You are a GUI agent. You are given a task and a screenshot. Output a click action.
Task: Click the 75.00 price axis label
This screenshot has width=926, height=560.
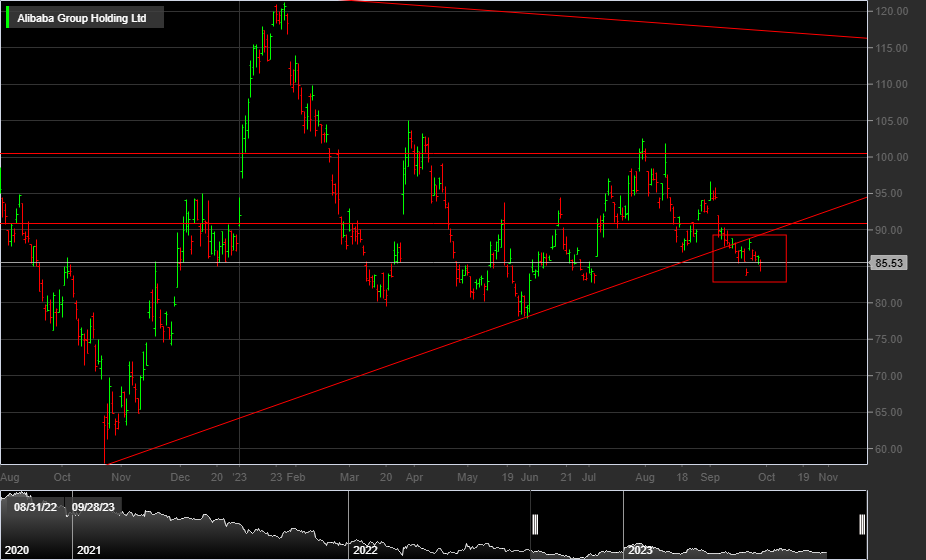[x=891, y=340]
